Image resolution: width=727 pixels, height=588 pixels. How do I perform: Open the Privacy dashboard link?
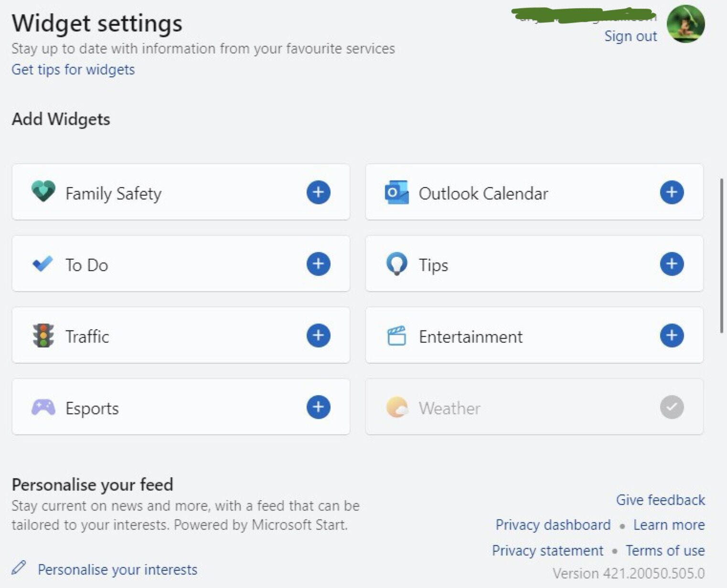[x=553, y=525]
